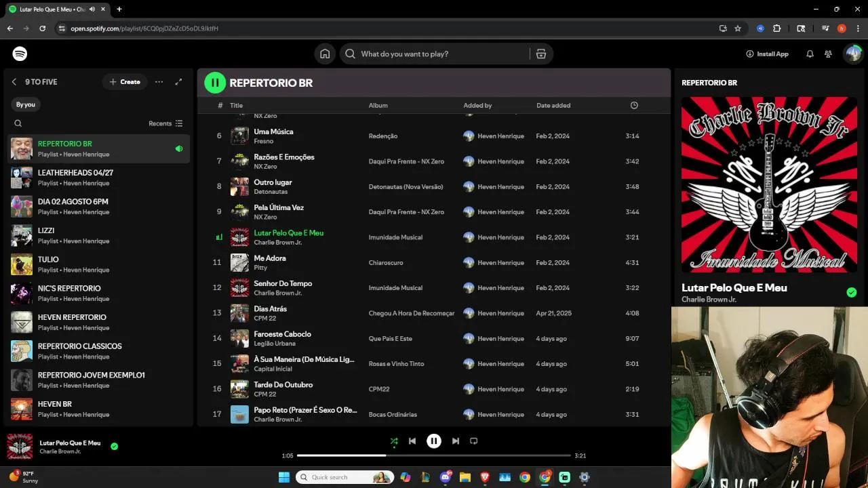Pause the REPERTORIO BR playlist with green button
868x488 pixels.
point(215,83)
